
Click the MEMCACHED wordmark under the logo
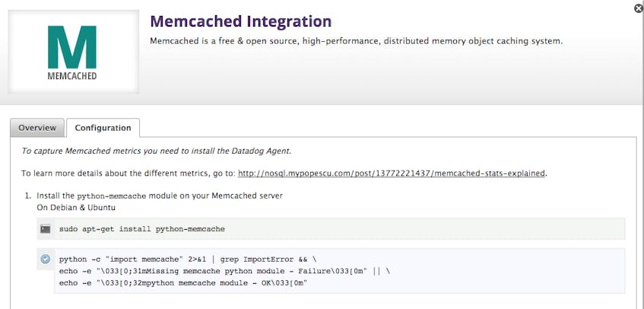pyautogui.click(x=72, y=76)
